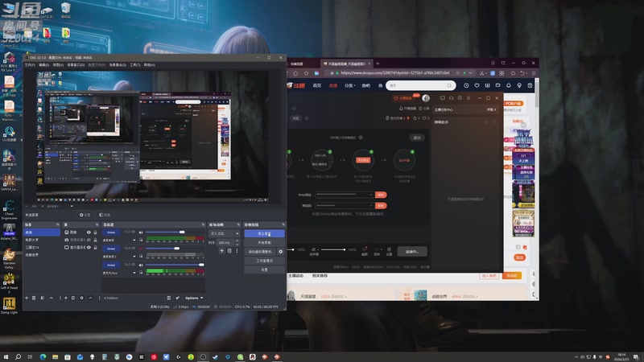Image resolution: width=644 pixels, height=362 pixels.
Task: Remove transition with trash icon
Action: (229, 251)
